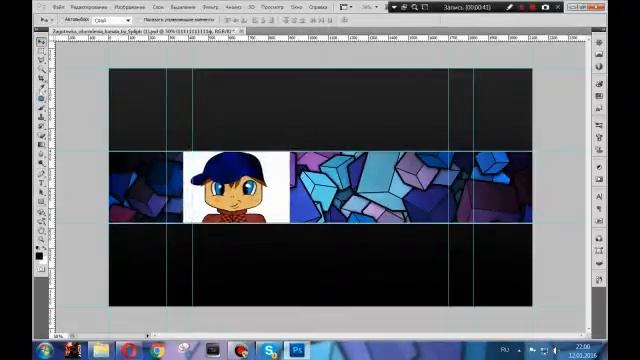
Task: Open the Окно menu
Action: click(x=296, y=7)
